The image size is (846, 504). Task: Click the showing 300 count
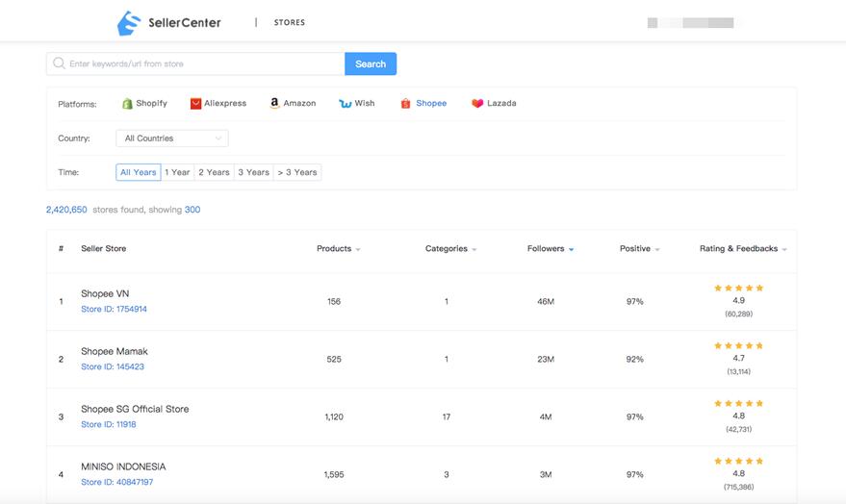click(192, 210)
